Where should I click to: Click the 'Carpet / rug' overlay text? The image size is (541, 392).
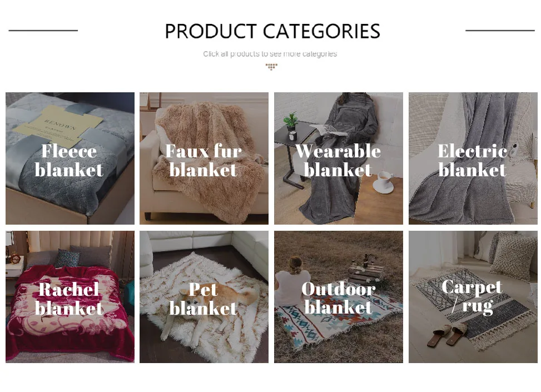tap(472, 297)
